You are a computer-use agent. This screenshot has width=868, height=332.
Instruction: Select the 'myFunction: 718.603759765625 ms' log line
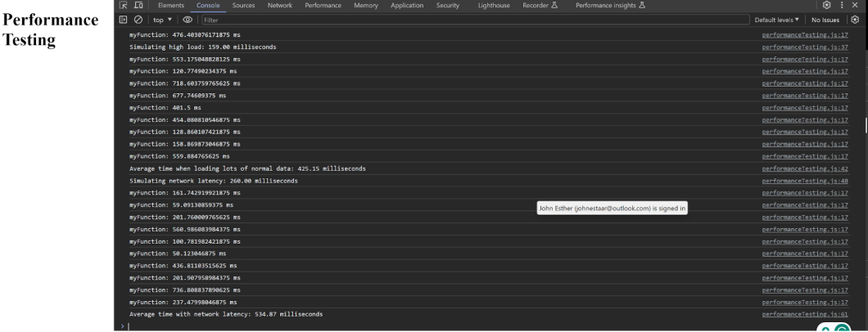pos(185,83)
